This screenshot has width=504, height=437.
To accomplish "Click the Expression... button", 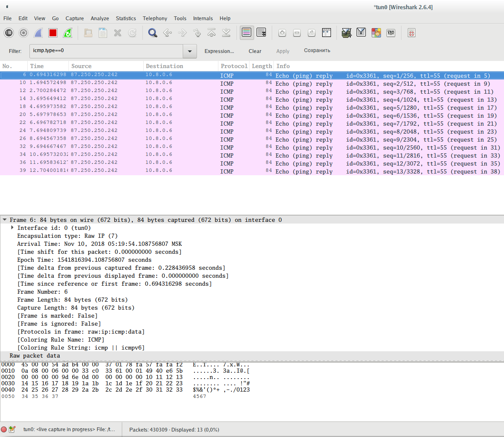I will pyautogui.click(x=219, y=51).
